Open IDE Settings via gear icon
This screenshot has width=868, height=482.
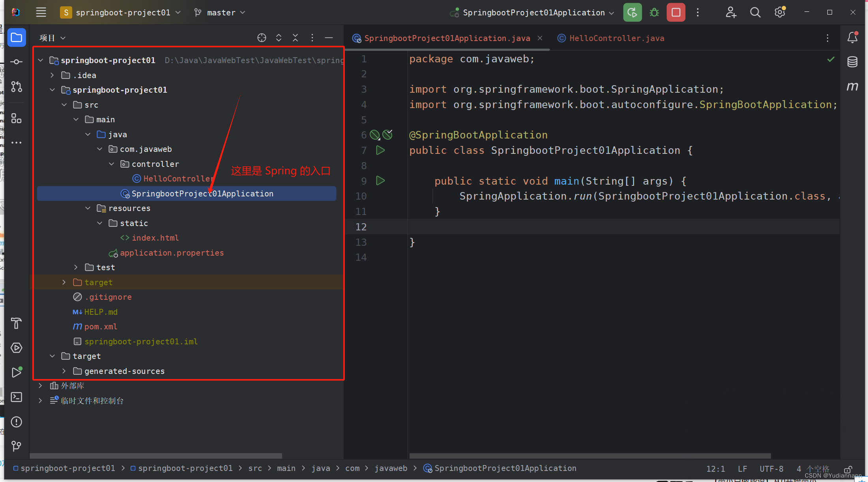(779, 12)
